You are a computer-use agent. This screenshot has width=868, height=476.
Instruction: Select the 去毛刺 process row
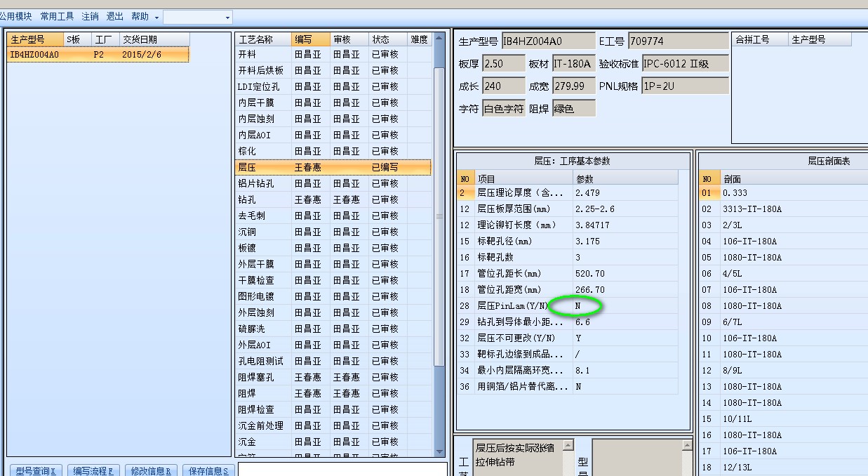[333, 216]
